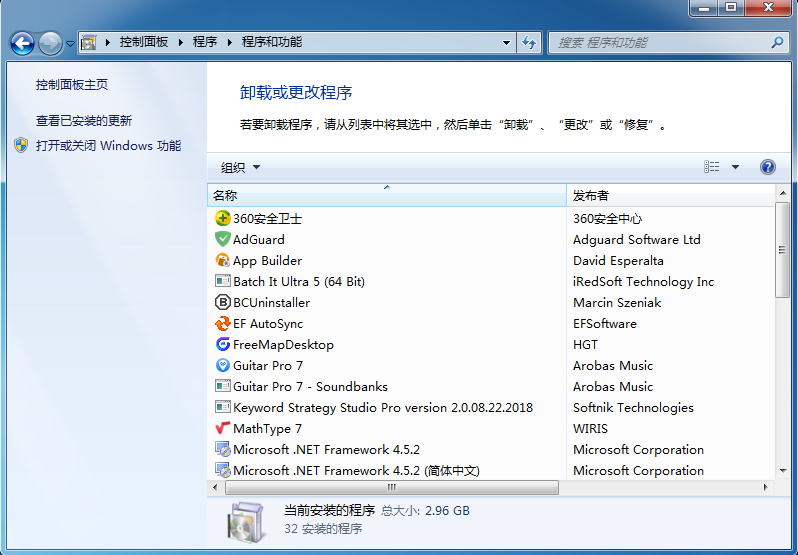Click the Keyword Strategy Studio Pro icon

[x=222, y=407]
